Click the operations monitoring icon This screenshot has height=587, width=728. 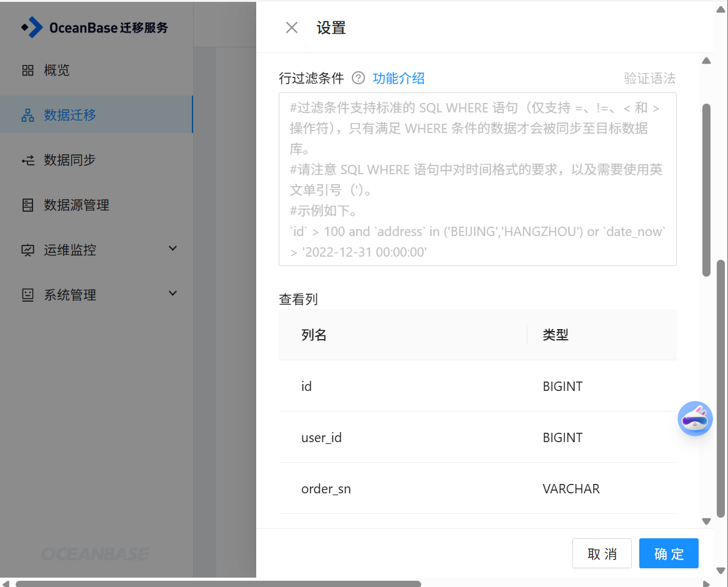[27, 250]
